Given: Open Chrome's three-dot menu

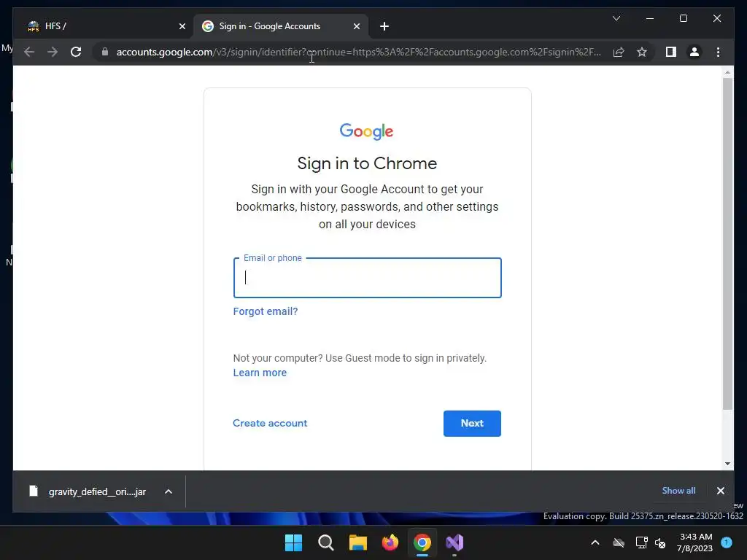Looking at the screenshot, I should pyautogui.click(x=718, y=52).
